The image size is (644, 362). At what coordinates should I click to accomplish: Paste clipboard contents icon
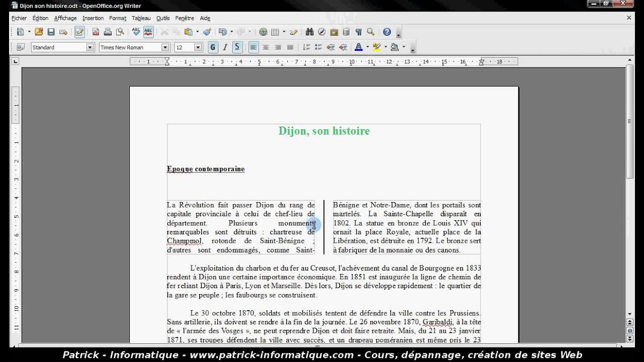(188, 32)
